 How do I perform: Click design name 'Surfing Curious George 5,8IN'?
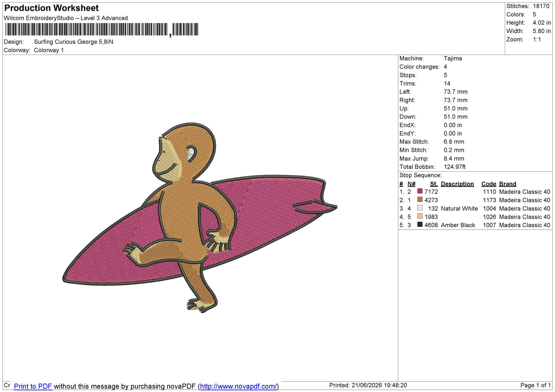coord(73,42)
